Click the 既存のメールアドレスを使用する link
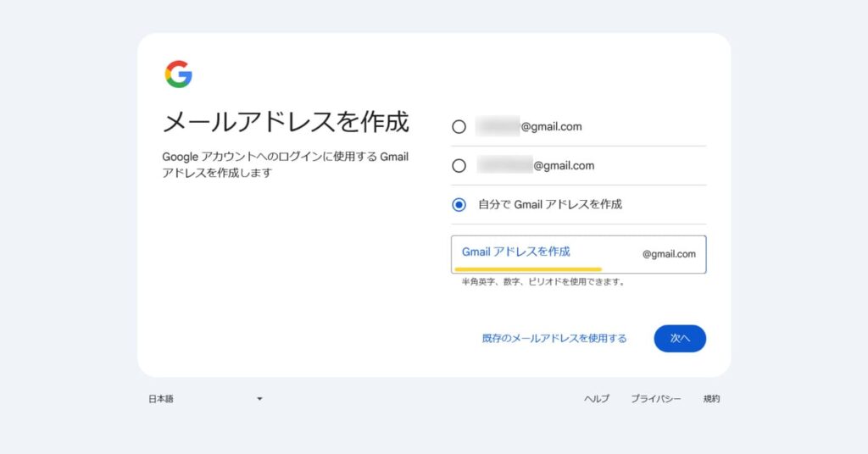Image resolution: width=868 pixels, height=454 pixels. click(554, 339)
